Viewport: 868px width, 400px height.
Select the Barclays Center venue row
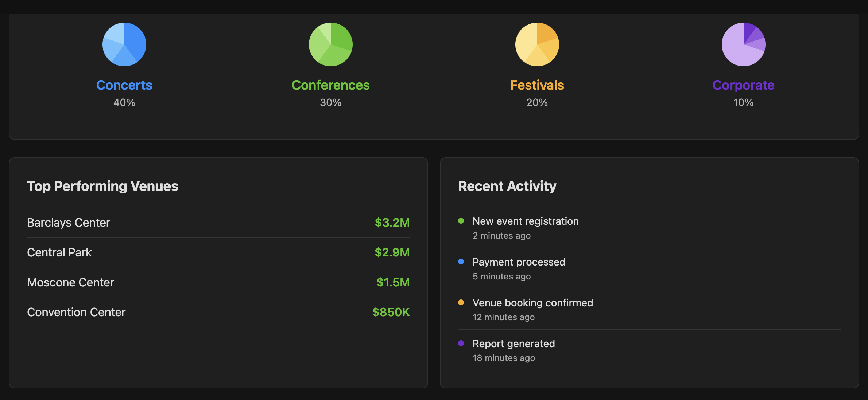218,223
